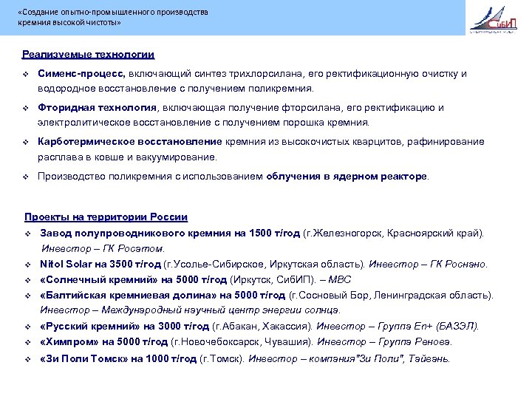The image size is (532, 399).
Task: Click the italic text «Группа En+ (БАЗЭЛ)»
Action: (x=428, y=326)
